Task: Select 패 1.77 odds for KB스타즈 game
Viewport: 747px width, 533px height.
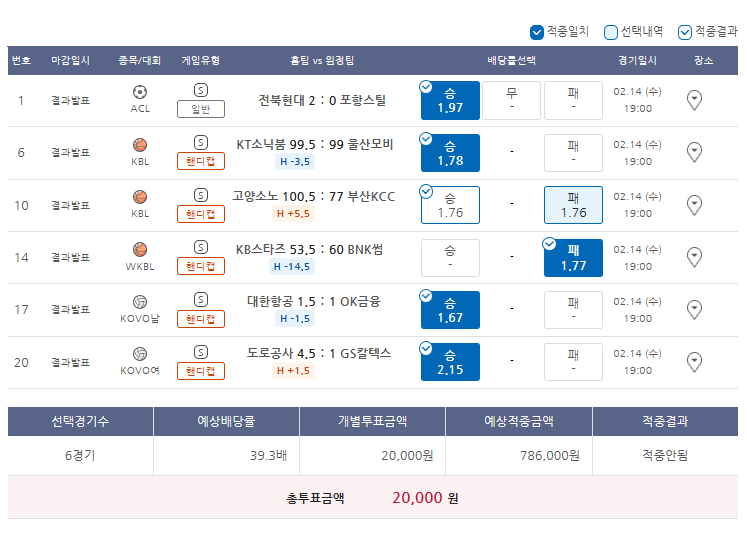Action: 573,258
